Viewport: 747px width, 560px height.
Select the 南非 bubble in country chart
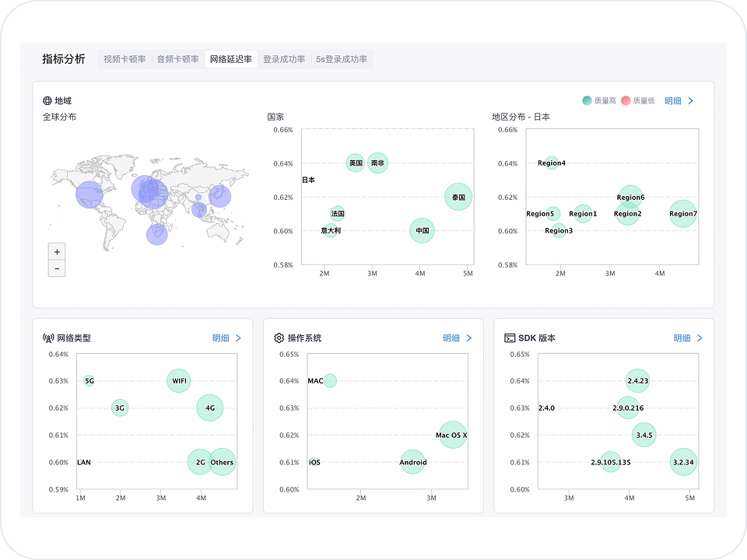coord(378,163)
